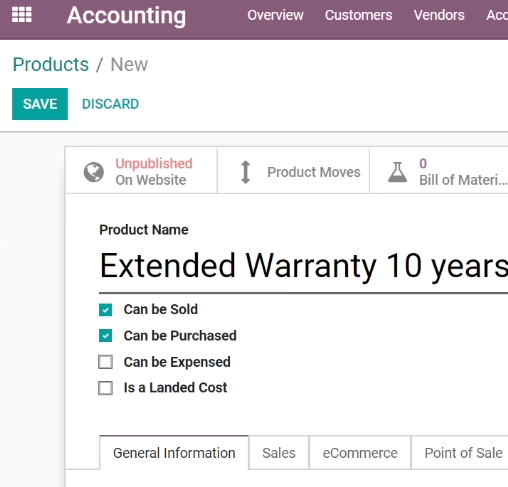Click the SAVE button
The height and width of the screenshot is (487, 508).
(x=40, y=104)
